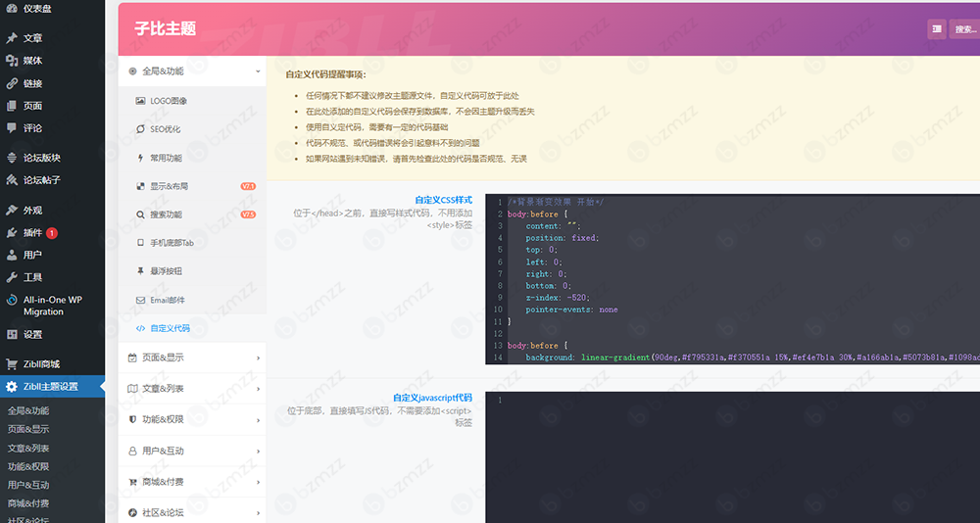Select 功能&权限 submenu under Zibll主题设置

click(x=28, y=466)
